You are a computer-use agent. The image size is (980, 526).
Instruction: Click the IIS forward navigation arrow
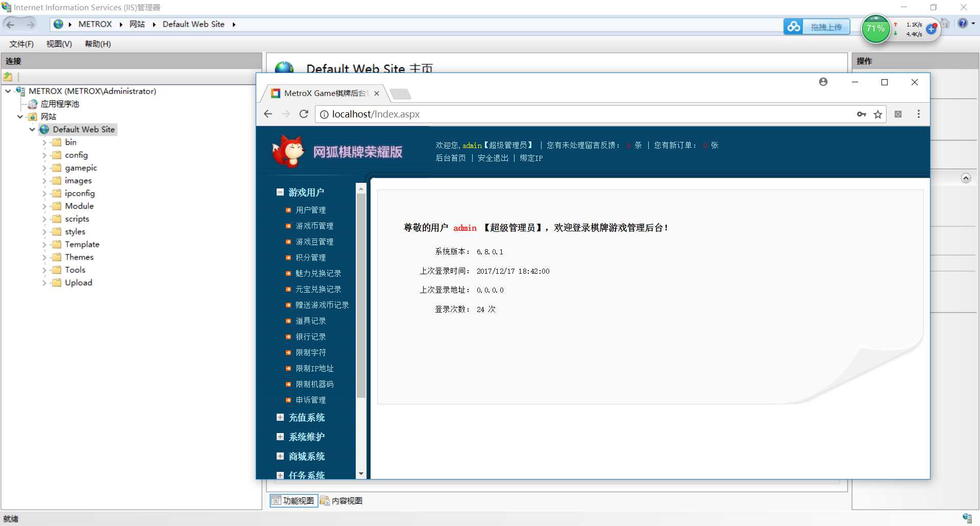click(31, 25)
